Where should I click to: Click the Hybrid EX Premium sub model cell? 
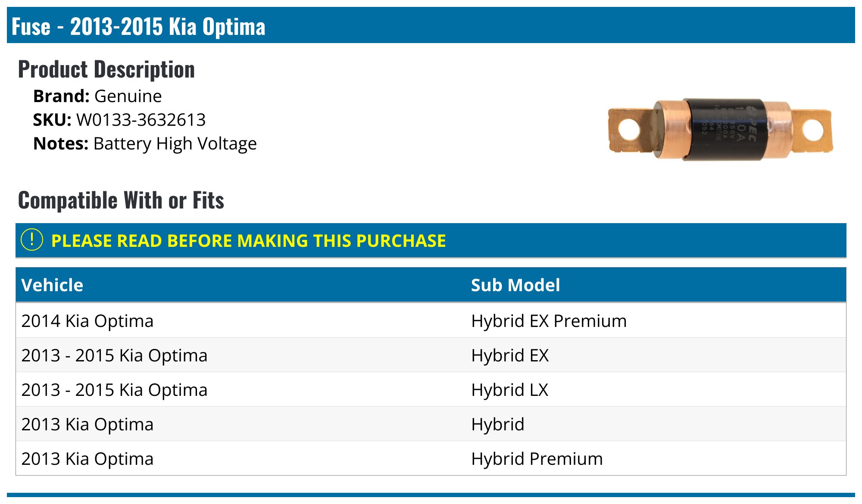click(x=549, y=321)
